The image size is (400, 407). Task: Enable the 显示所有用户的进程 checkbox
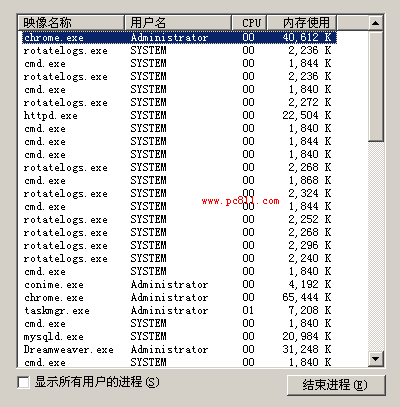[x=23, y=382]
